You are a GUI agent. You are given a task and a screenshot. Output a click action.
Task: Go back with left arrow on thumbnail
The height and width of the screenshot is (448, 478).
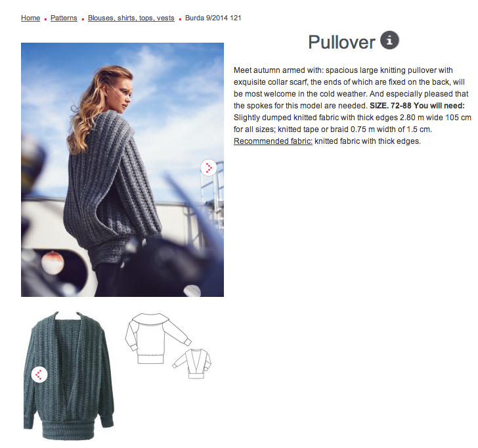[39, 374]
